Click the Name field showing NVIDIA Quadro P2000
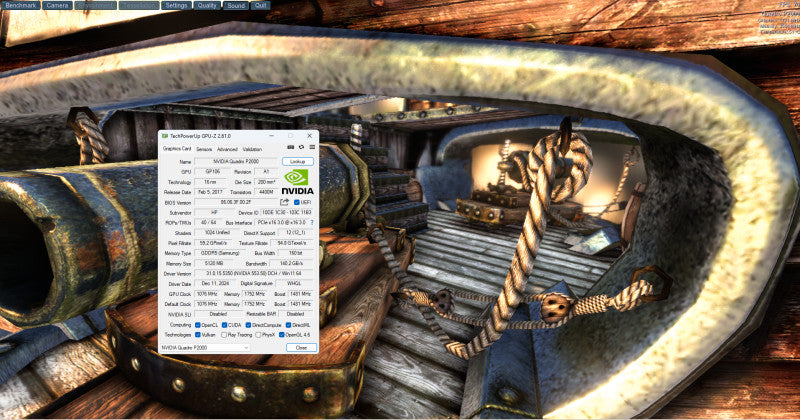 point(236,161)
